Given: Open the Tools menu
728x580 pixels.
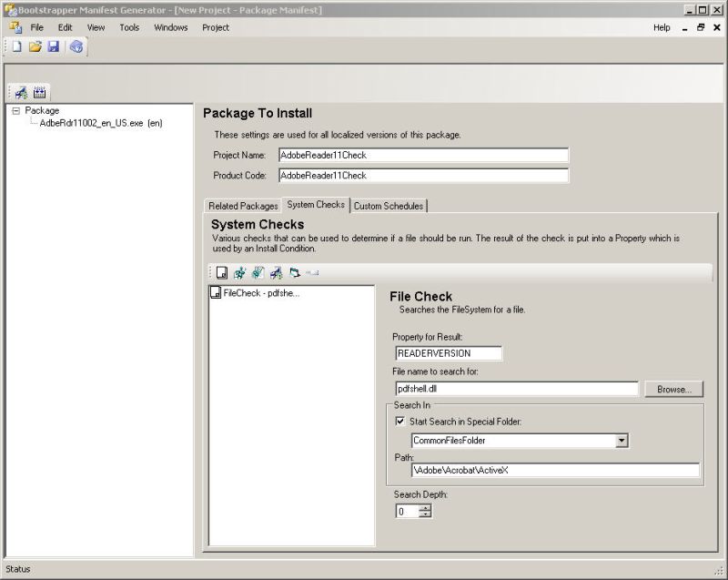Looking at the screenshot, I should pos(129,27).
